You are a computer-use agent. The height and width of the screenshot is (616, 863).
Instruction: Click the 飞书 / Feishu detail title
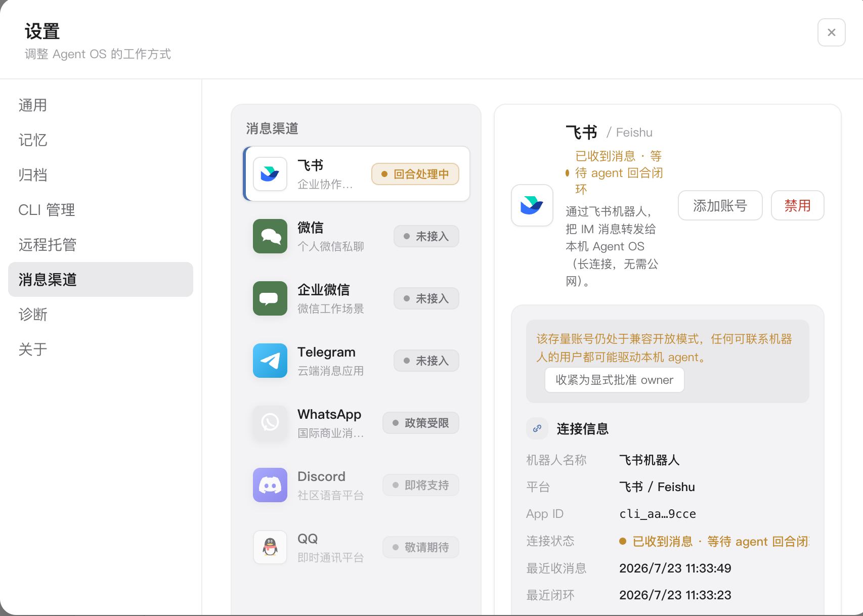[609, 133]
